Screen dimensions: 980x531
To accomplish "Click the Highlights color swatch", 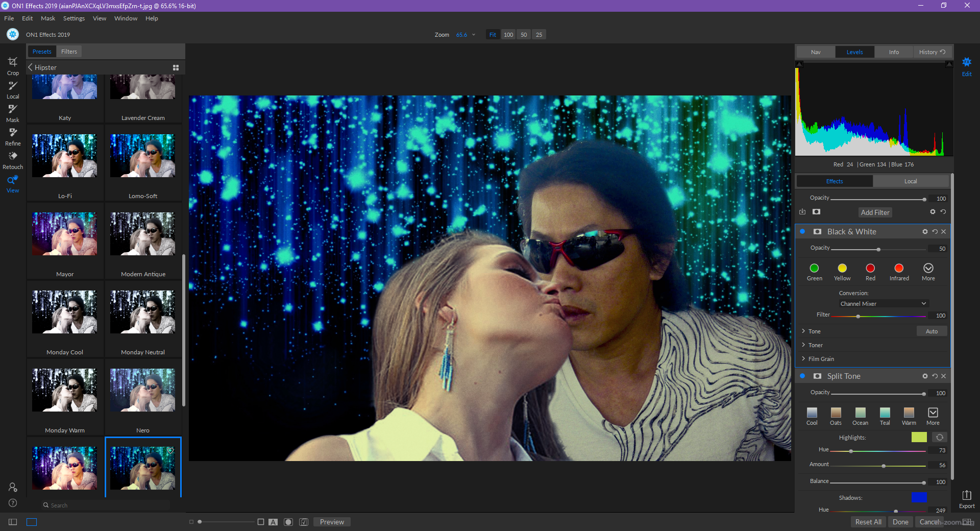I will tap(919, 438).
